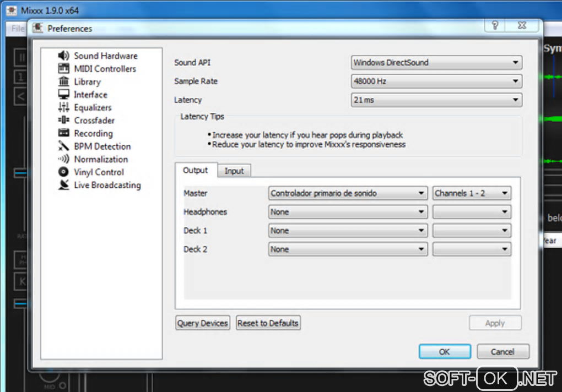This screenshot has width=562, height=392.
Task: Click the BPM Detection icon
Action: tap(63, 146)
